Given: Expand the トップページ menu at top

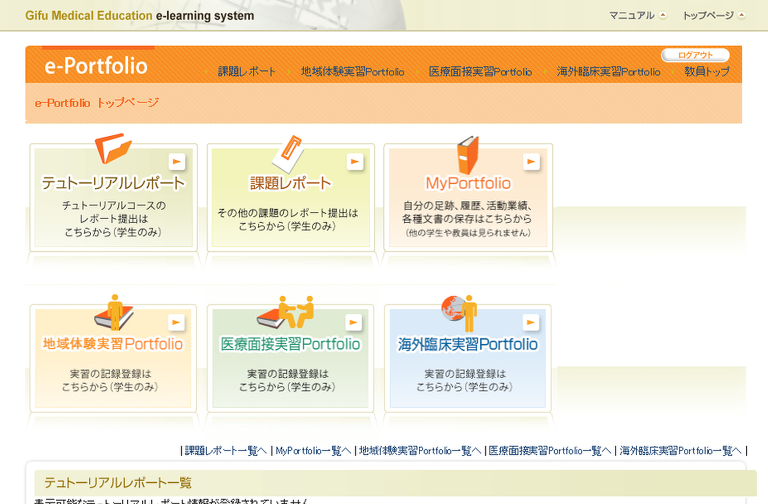Looking at the screenshot, I should click(x=713, y=16).
